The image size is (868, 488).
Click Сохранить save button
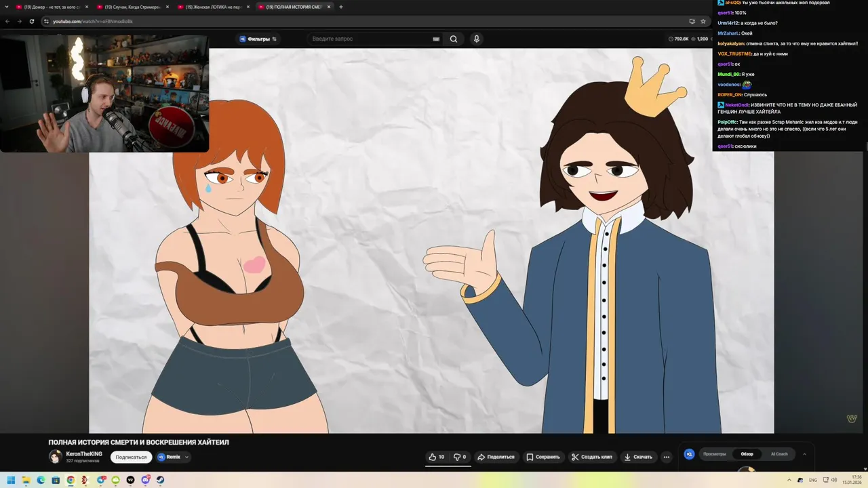(x=543, y=457)
